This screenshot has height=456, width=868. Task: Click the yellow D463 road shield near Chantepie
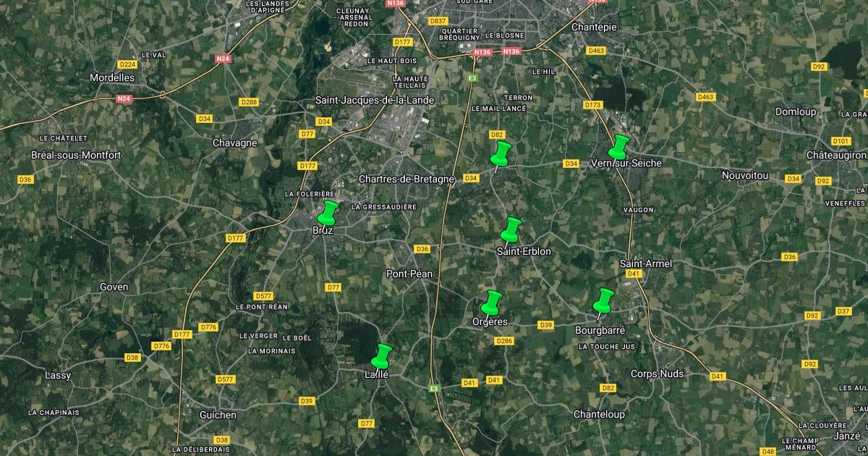pos(596,51)
